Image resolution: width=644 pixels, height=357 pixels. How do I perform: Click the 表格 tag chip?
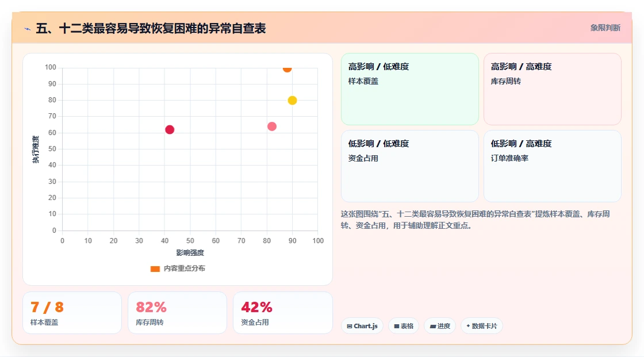[404, 326]
